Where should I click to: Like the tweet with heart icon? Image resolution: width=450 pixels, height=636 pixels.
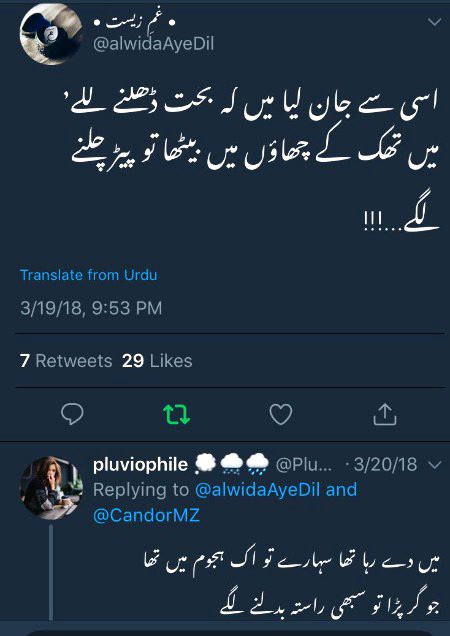281,415
